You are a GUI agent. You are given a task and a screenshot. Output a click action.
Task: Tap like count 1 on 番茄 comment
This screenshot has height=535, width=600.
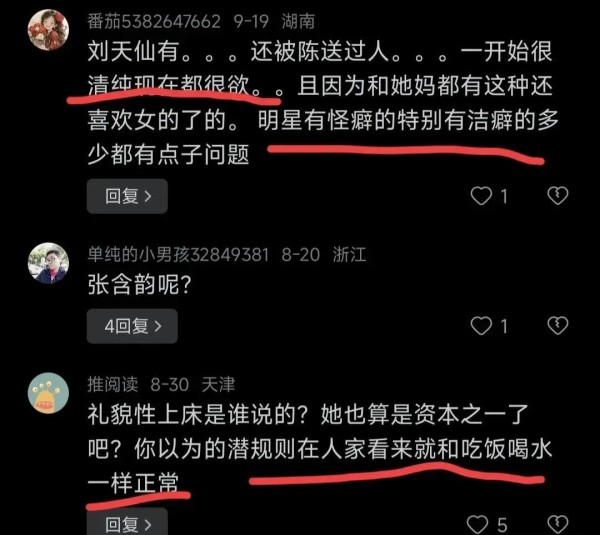pyautogui.click(x=504, y=196)
